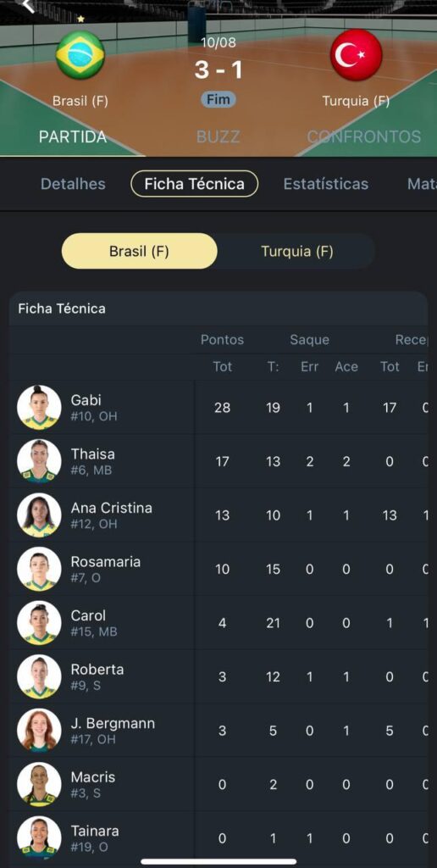Open Gabi's player photo

[x=39, y=408]
